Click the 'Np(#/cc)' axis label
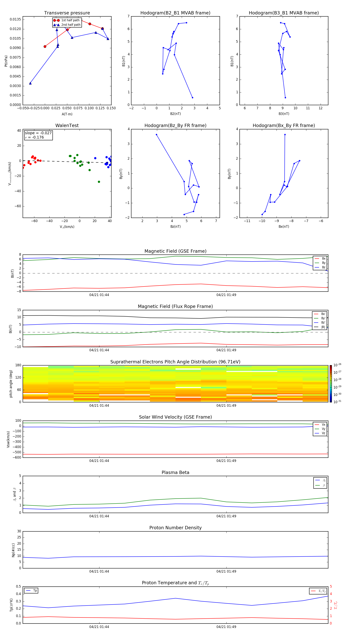Image resolution: width=351 pixels, height=644 pixels. point(13,550)
